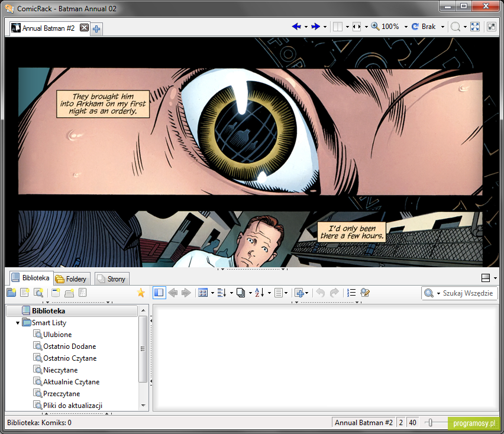
Task: Click the stacking icon
Action: point(241,293)
